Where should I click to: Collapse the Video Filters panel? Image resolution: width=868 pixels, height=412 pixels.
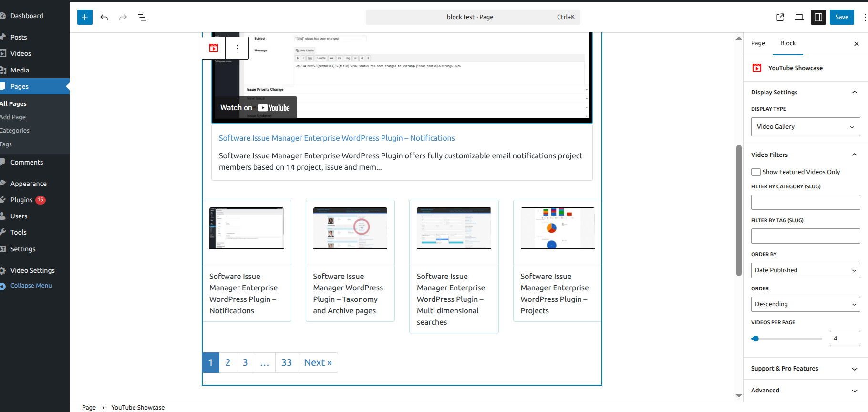[806, 154]
